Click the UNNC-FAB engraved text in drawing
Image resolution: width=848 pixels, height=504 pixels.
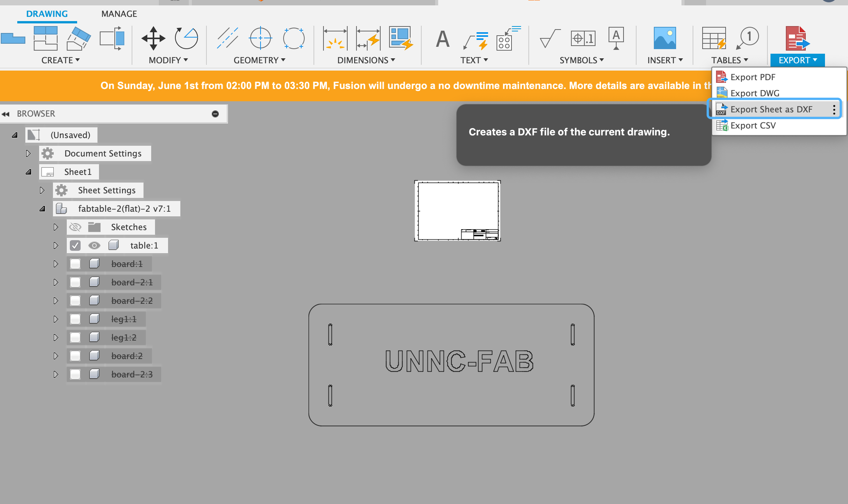[459, 361]
